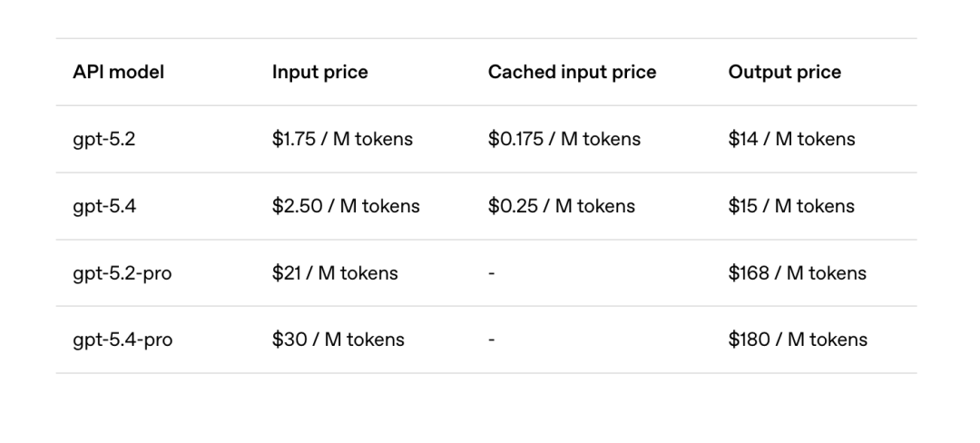The width and height of the screenshot is (980, 443).
Task: Click the dash in gpt-5.2-pro cached input cell
Action: (492, 273)
